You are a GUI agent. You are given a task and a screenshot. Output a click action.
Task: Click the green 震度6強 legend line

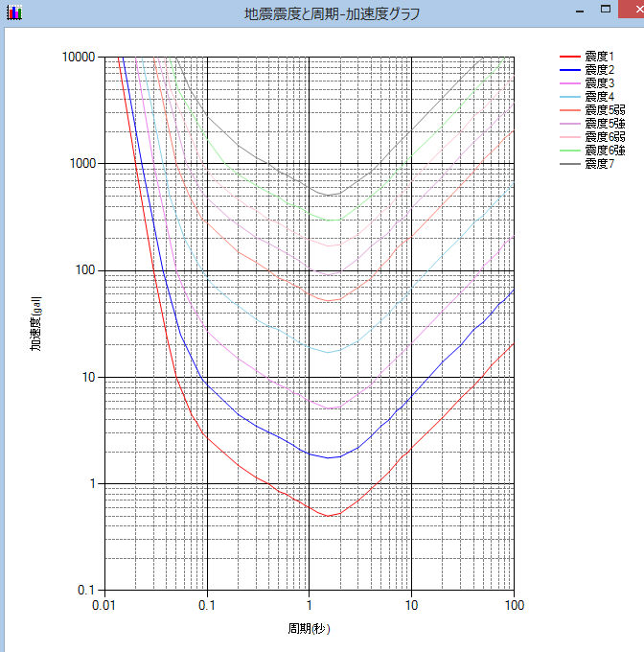[x=570, y=151]
